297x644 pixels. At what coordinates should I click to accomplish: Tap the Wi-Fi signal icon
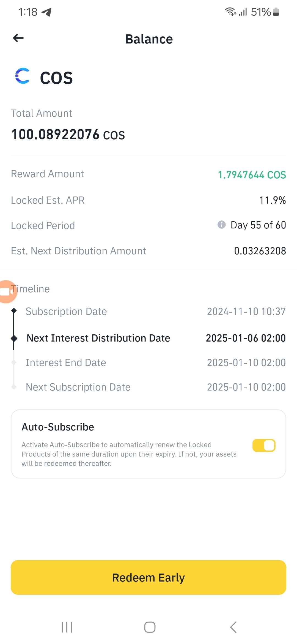point(230,12)
